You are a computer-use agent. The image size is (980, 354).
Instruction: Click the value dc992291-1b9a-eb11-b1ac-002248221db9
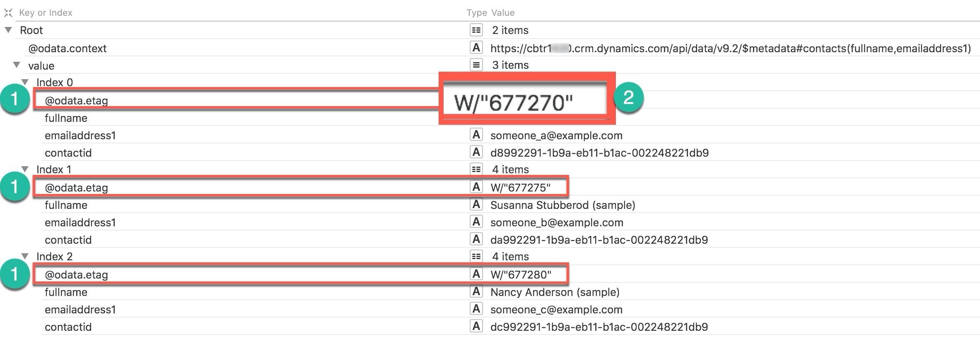pos(599,327)
